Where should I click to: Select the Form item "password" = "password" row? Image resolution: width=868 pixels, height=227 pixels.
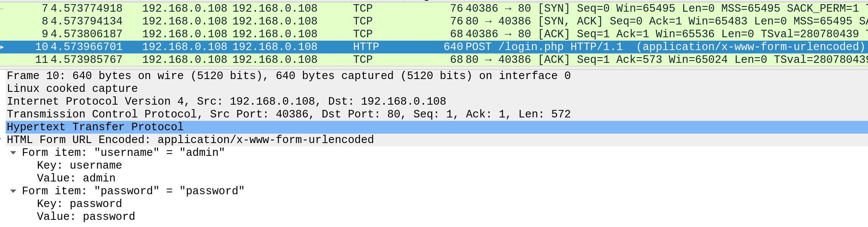tap(133, 191)
